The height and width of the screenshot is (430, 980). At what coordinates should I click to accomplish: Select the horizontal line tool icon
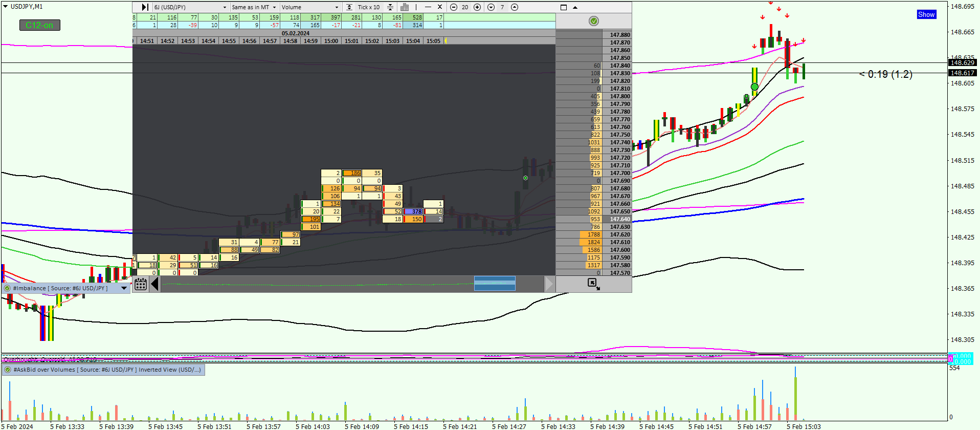point(428,7)
